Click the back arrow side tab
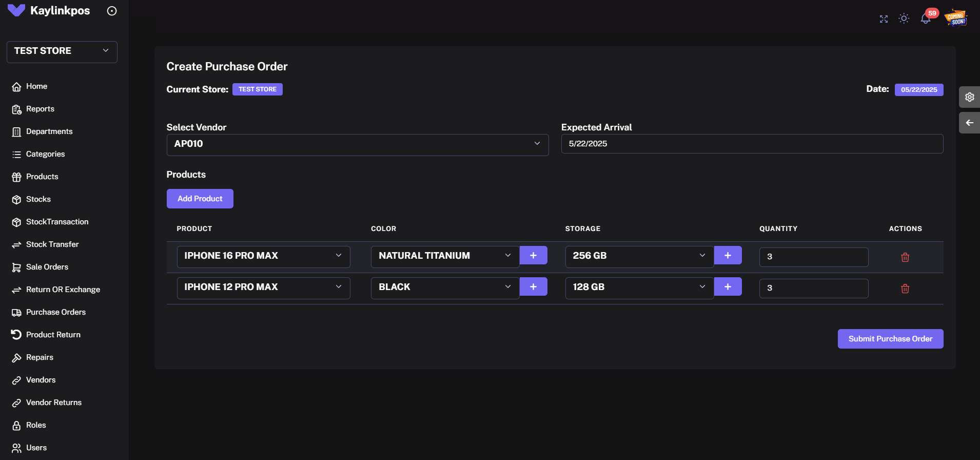Screen dimensions: 980x460 coord(970,123)
